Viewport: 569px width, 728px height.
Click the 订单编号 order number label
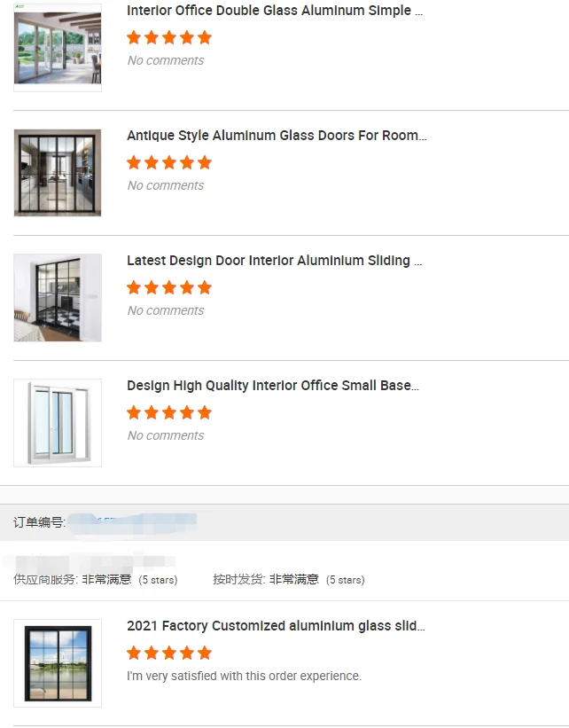point(39,522)
